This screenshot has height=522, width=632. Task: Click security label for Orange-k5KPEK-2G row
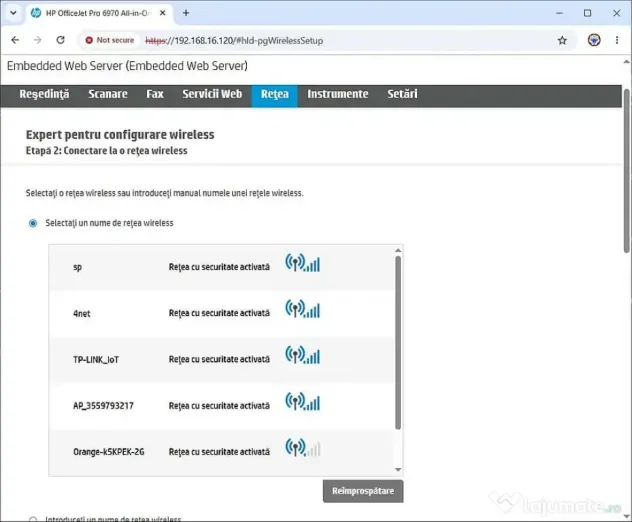pos(219,452)
